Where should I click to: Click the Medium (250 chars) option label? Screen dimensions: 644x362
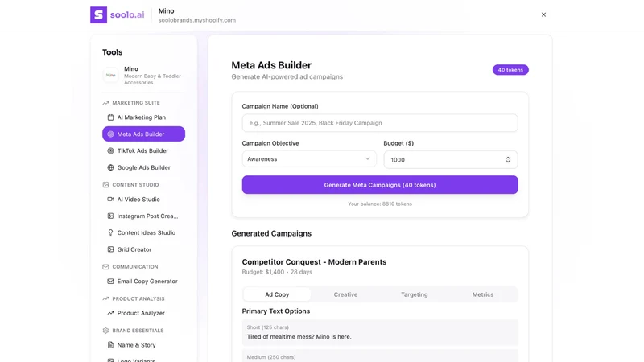[x=271, y=357]
